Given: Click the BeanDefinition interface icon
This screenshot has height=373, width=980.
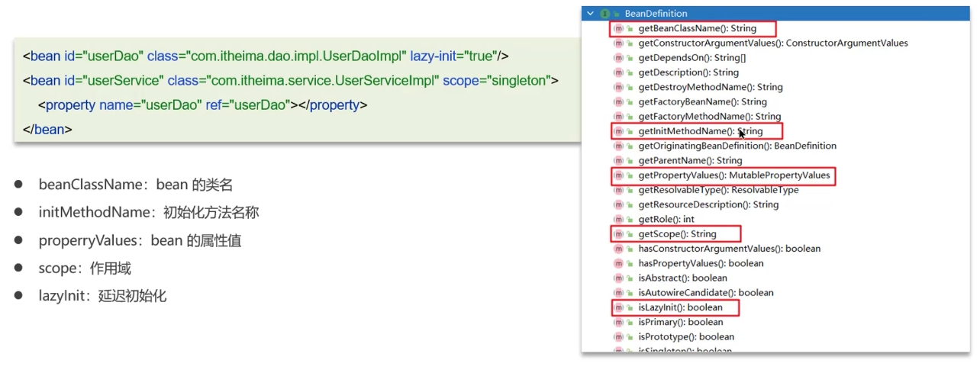Looking at the screenshot, I should (604, 14).
